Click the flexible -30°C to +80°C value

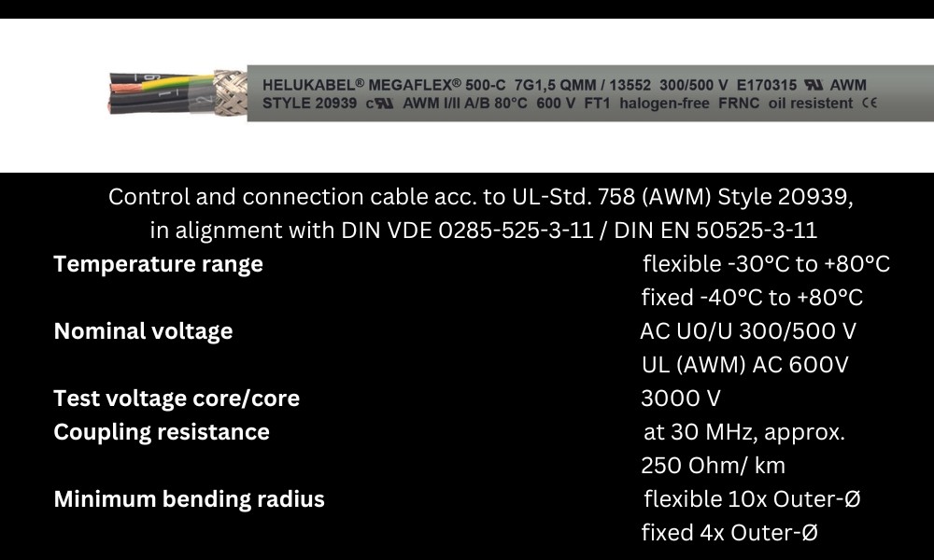coord(766,263)
